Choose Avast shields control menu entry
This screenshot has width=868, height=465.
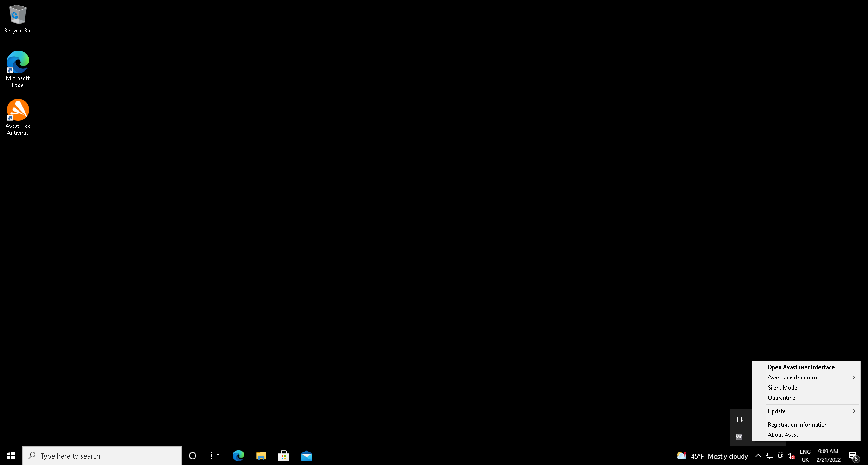point(806,377)
